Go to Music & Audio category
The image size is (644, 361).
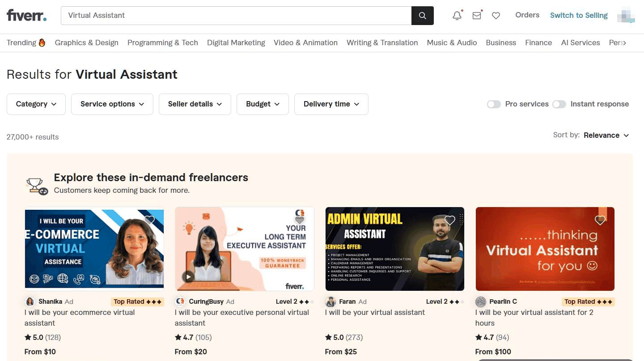452,43
